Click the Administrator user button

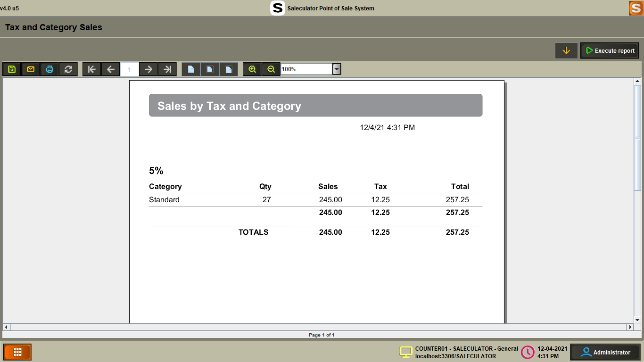click(606, 352)
